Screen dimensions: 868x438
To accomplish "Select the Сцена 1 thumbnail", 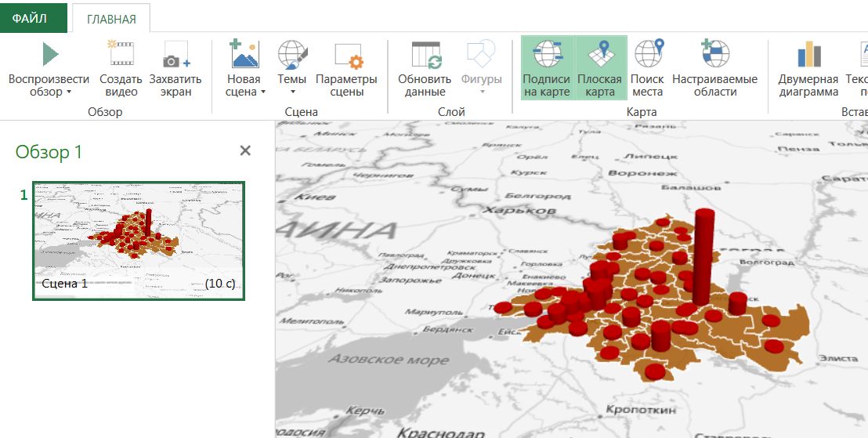I will pyautogui.click(x=139, y=240).
